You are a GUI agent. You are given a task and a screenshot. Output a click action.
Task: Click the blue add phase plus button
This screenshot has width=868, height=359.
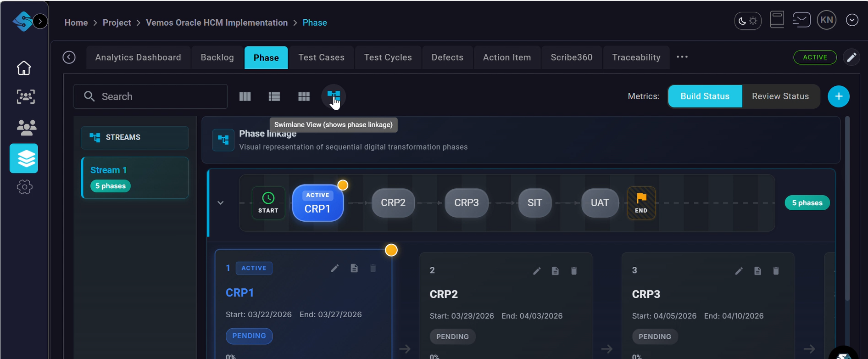(x=838, y=96)
